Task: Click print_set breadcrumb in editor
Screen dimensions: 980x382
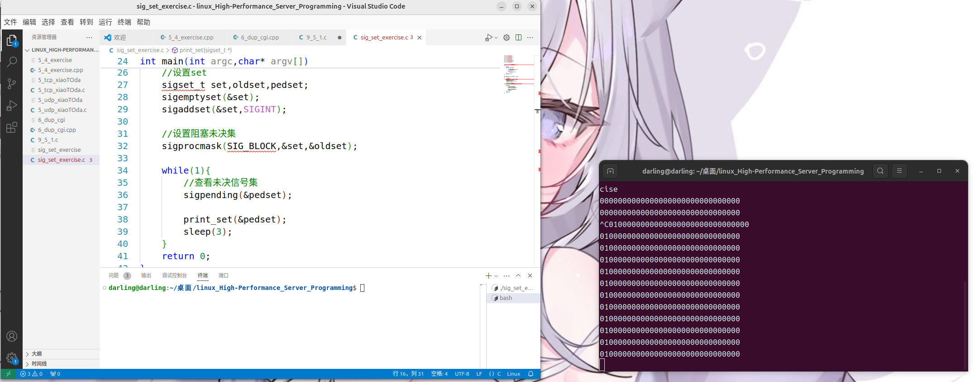Action: pyautogui.click(x=202, y=50)
